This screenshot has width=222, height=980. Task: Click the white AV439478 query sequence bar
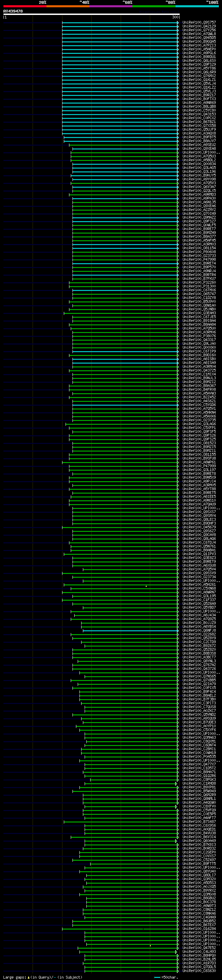(91, 15)
